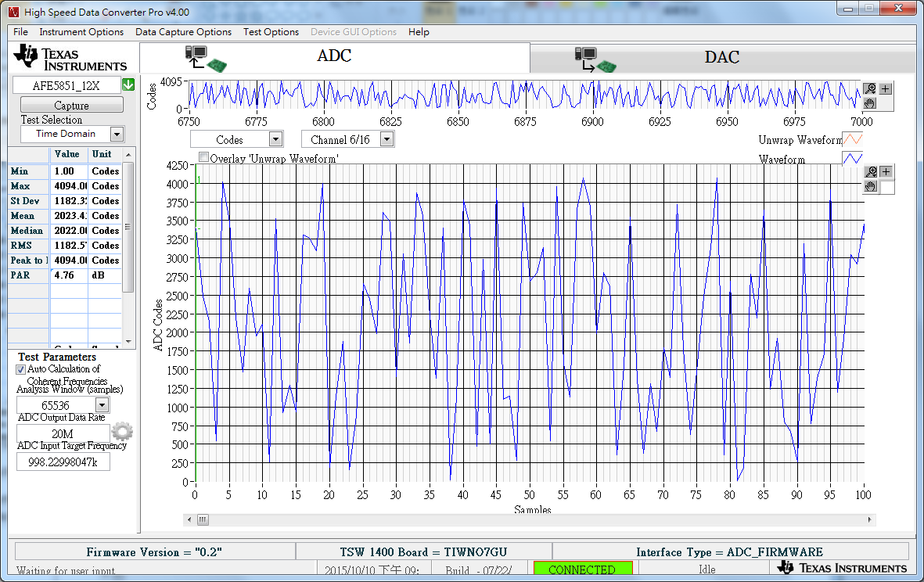Select zoom tool on the top overview graph
Screen dimensions: 924x582
[x=870, y=89]
